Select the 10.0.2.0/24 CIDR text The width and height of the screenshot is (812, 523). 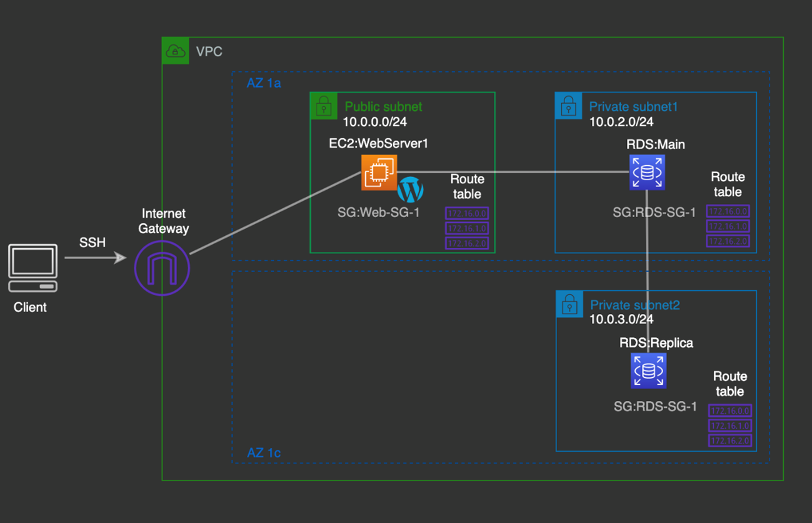click(621, 122)
